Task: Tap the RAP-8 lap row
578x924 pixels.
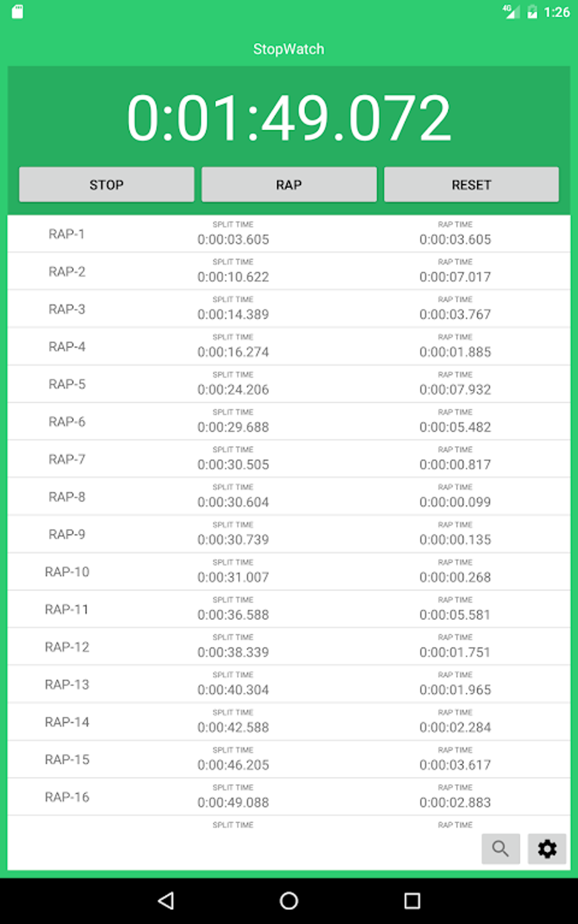Action: tap(289, 497)
